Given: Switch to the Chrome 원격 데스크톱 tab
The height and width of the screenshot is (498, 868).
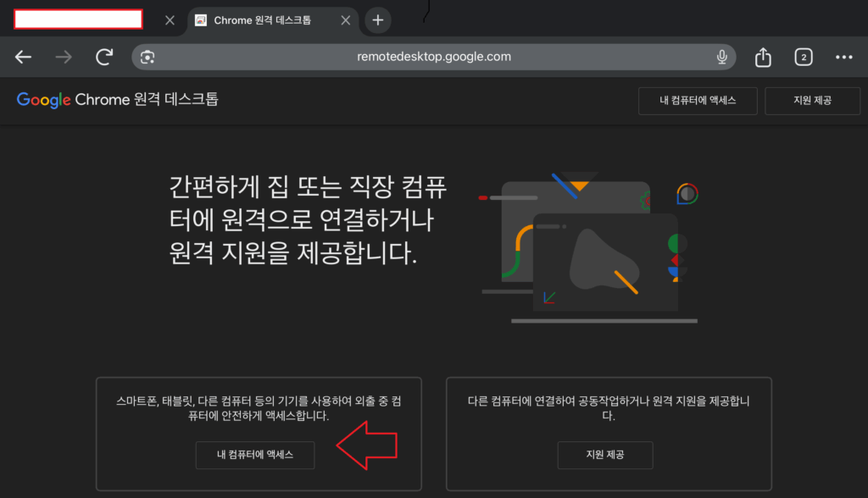Looking at the screenshot, I should point(274,21).
